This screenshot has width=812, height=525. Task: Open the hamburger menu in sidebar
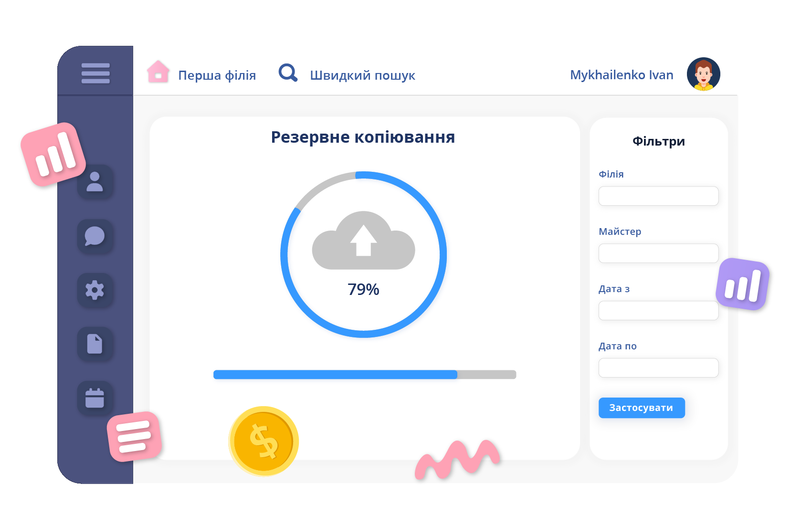coord(95,73)
